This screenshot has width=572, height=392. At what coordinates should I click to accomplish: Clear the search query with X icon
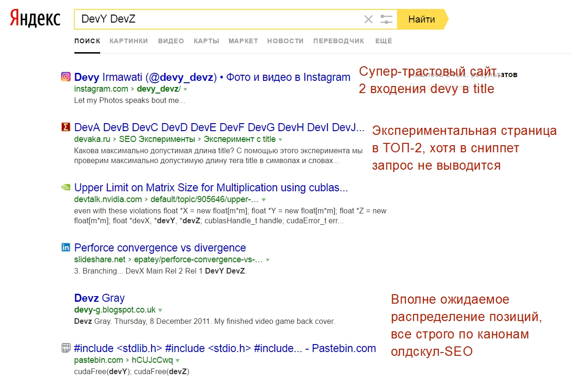[x=368, y=19]
